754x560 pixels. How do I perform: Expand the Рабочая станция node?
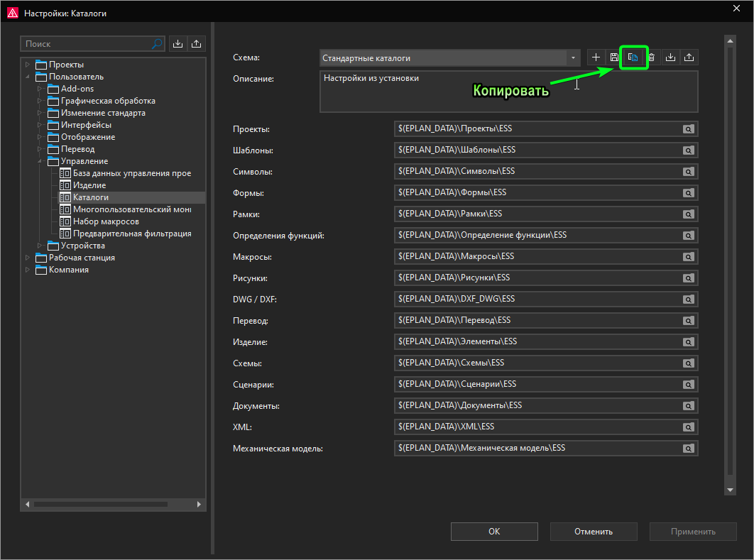[x=28, y=258]
